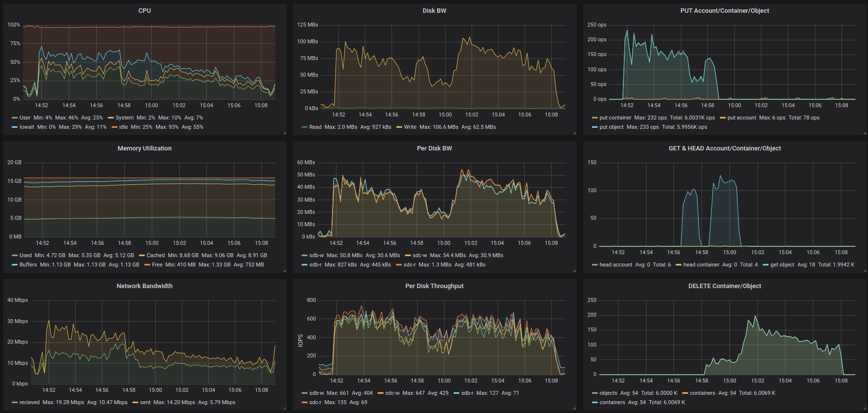This screenshot has width=868, height=413.
Task: Toggle the Iowait series in CPU legend
Action: tap(27, 127)
